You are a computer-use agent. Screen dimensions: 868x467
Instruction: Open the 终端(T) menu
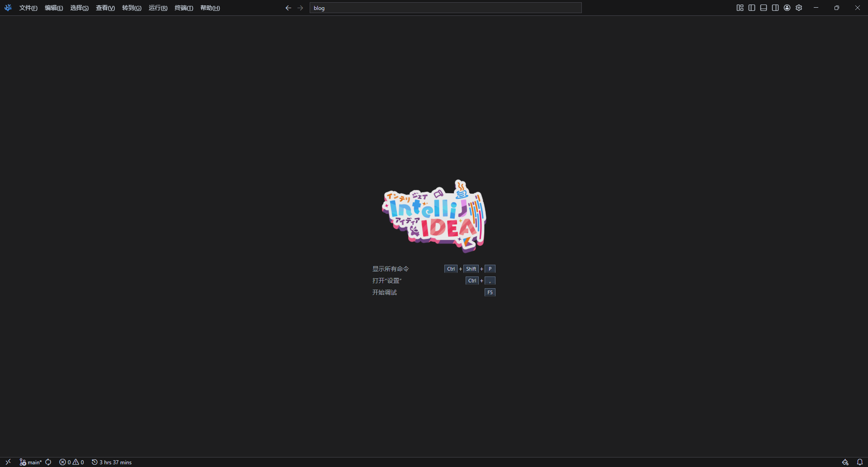pos(184,8)
